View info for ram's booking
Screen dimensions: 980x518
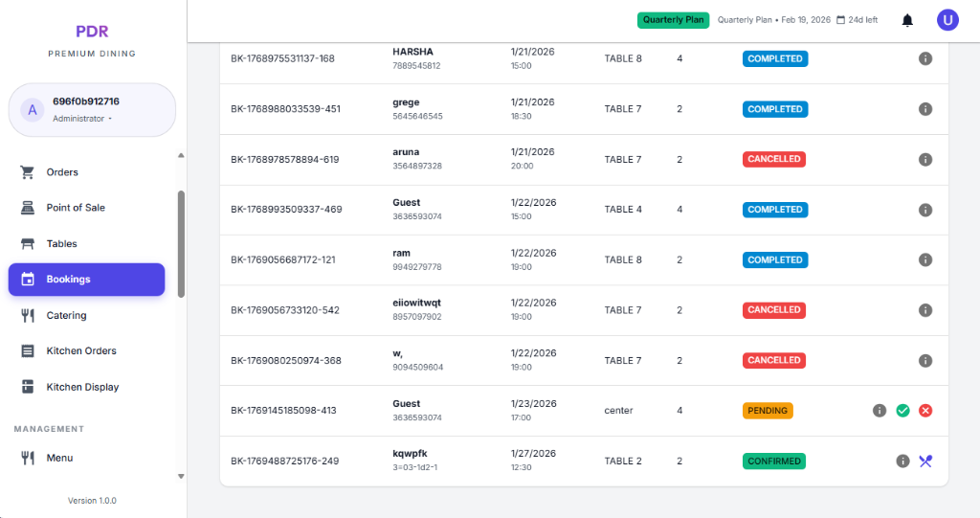pos(925,260)
